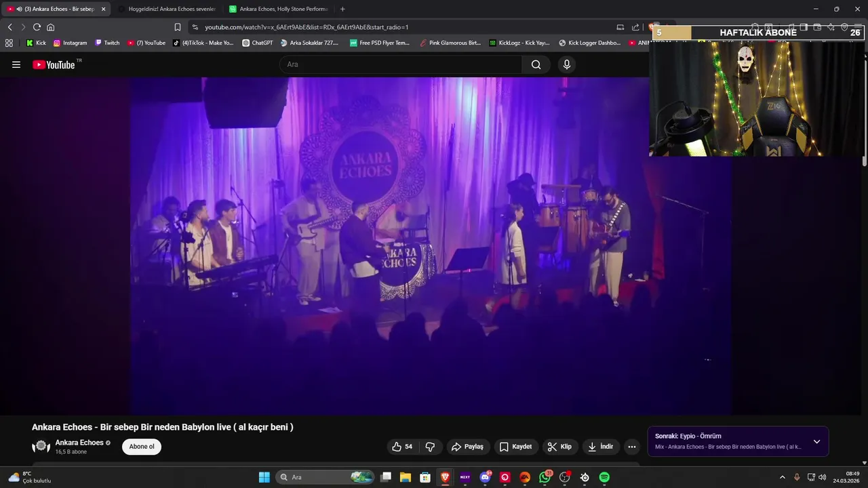Switch to the Holly Stone Performance tab
868x488 pixels.
tap(278, 9)
